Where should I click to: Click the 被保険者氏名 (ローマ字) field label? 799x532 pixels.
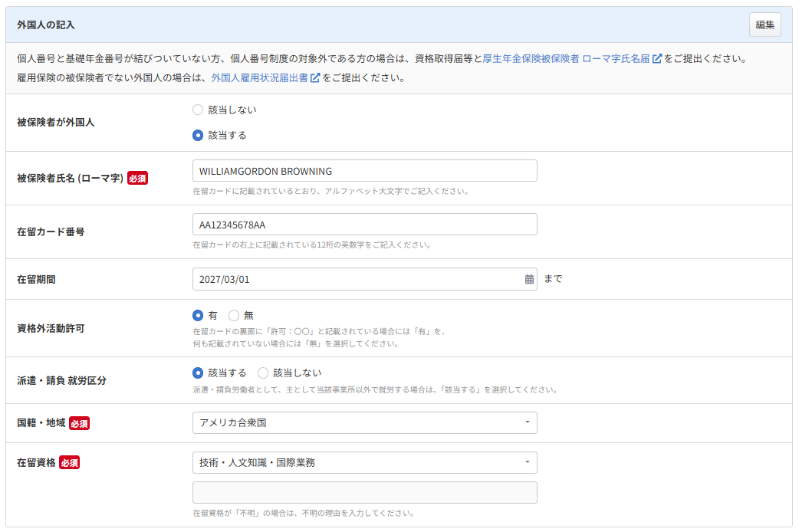pyautogui.click(x=70, y=178)
